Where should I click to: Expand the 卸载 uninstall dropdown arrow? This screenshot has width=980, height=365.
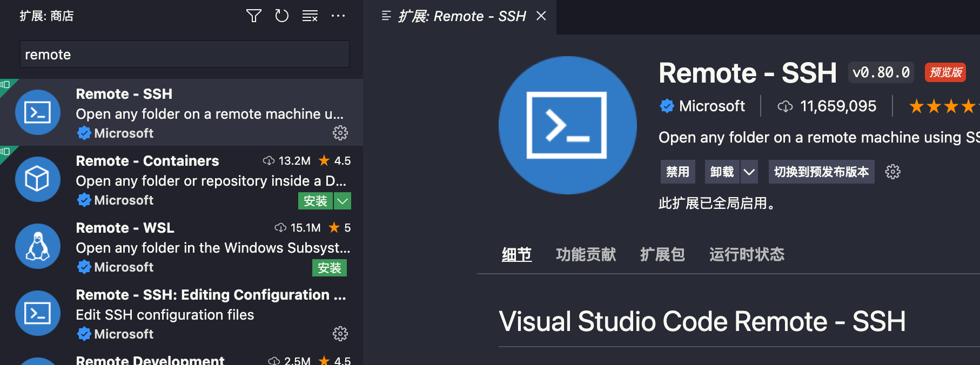pos(749,172)
